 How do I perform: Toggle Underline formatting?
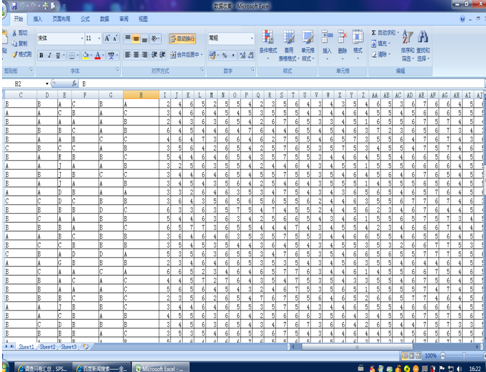tap(58, 55)
